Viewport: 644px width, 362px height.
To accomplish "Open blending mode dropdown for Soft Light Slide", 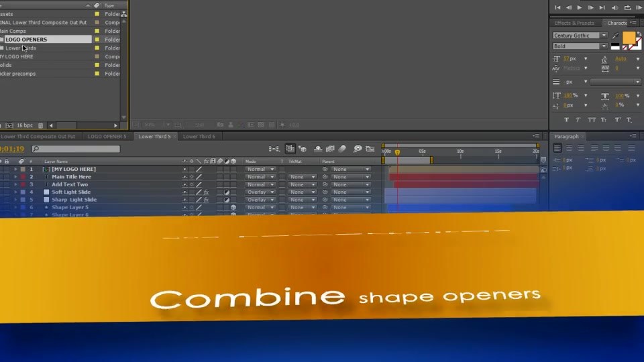I will coord(260,192).
